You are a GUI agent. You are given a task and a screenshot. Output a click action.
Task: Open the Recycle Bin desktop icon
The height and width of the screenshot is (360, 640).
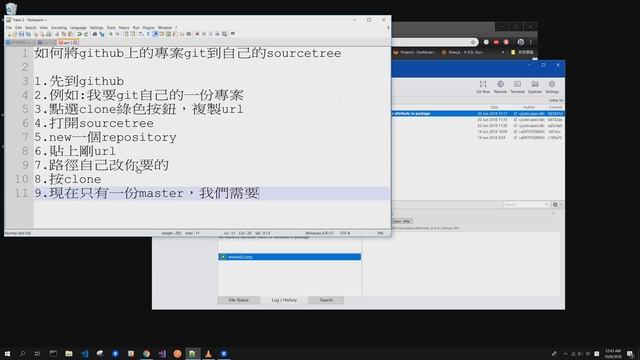(11, 8)
